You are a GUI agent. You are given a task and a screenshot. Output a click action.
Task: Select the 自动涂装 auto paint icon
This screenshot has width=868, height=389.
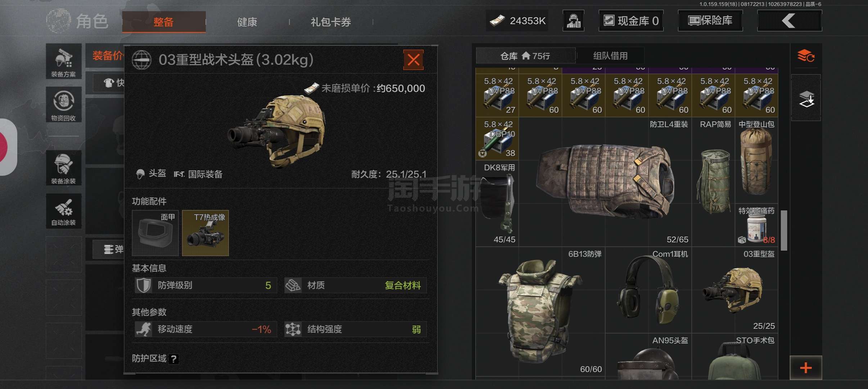coord(64,211)
